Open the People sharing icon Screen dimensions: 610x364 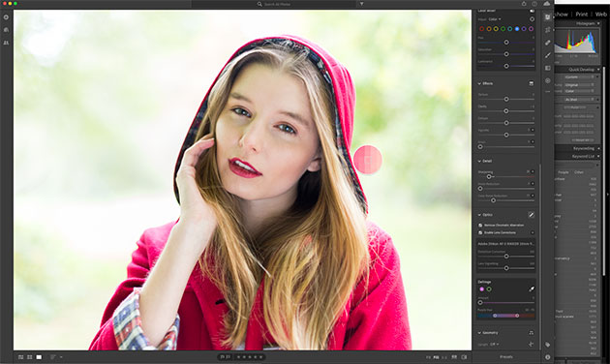coord(6,43)
